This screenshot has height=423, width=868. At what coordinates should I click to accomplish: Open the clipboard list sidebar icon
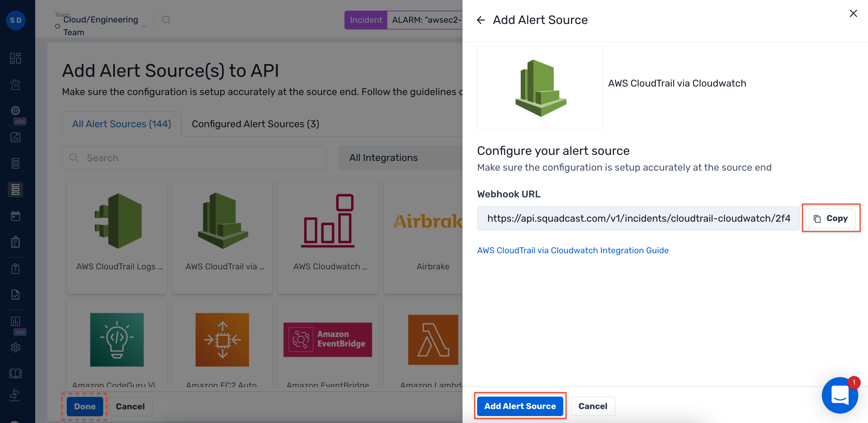pyautogui.click(x=15, y=242)
